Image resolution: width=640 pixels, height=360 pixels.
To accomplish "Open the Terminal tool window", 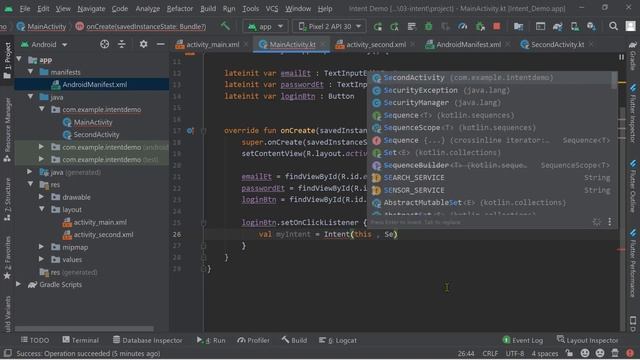I will 80,340.
